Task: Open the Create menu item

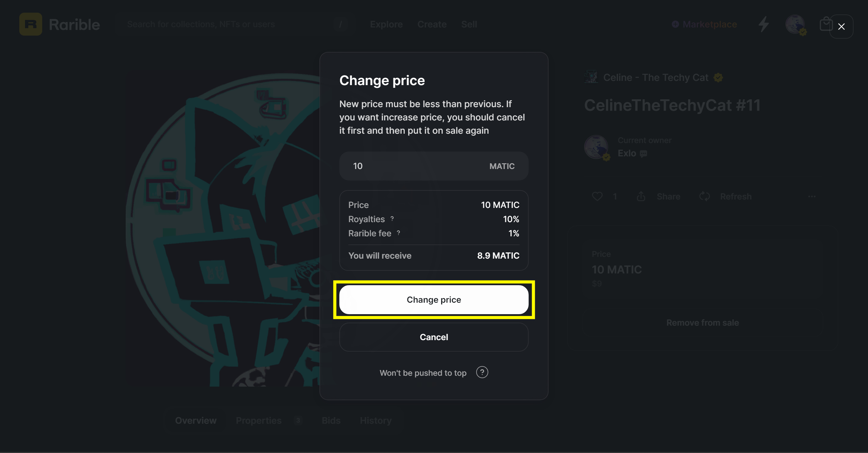Action: click(432, 24)
